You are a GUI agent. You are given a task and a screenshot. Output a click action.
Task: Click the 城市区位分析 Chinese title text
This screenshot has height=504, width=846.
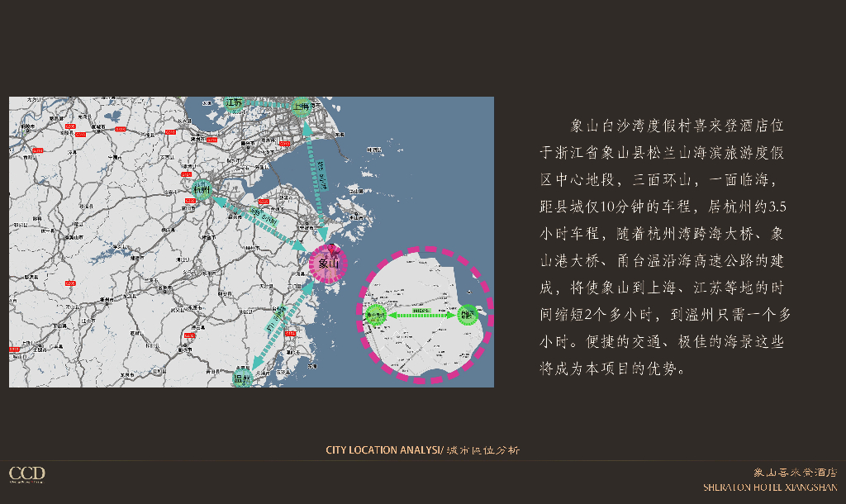(483, 450)
